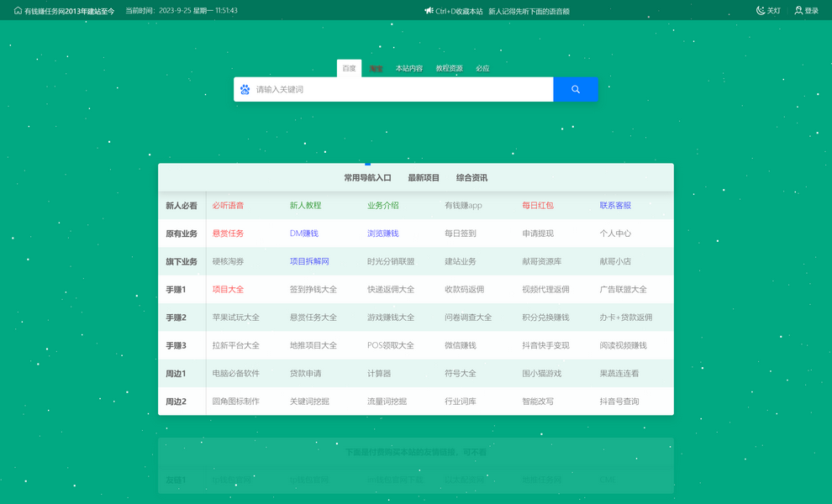Select the 百度 search engine tab

coord(349,68)
